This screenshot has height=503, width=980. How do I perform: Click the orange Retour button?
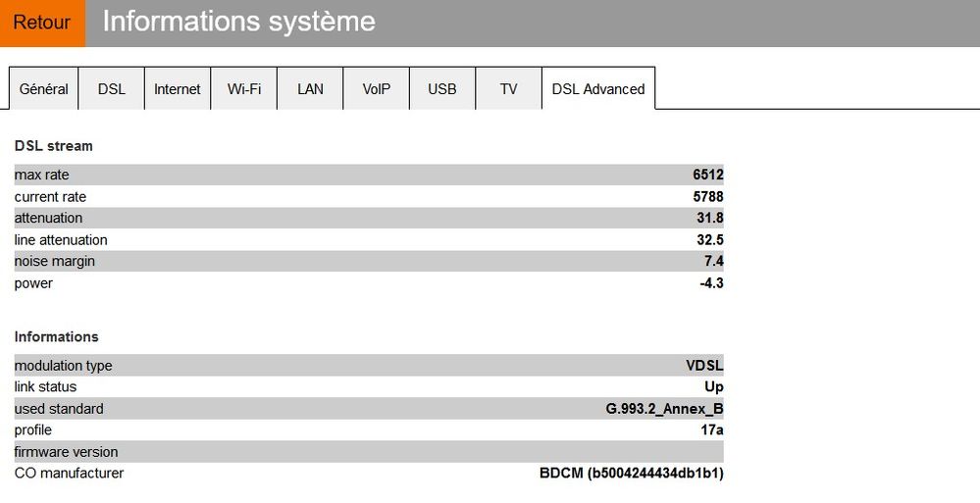(42, 23)
